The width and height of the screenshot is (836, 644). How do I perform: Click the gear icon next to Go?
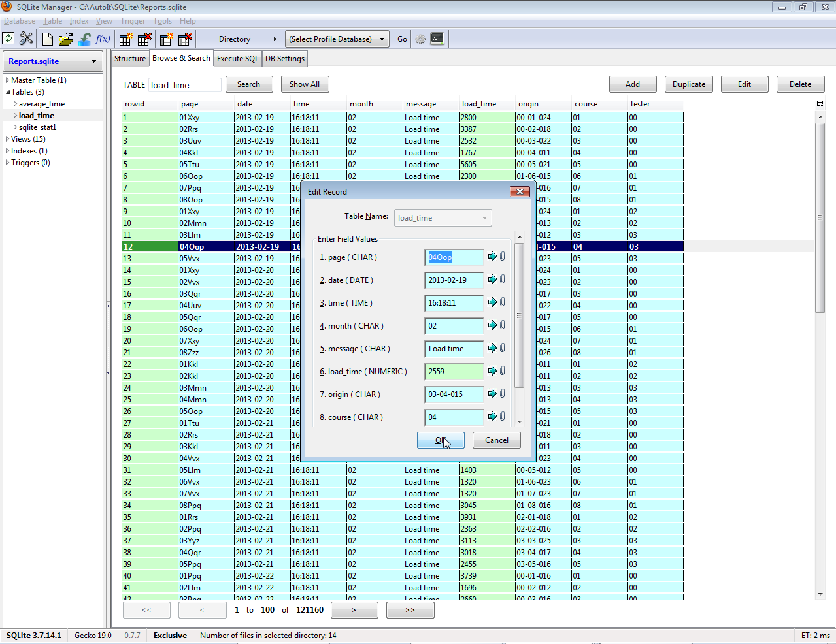coord(420,39)
